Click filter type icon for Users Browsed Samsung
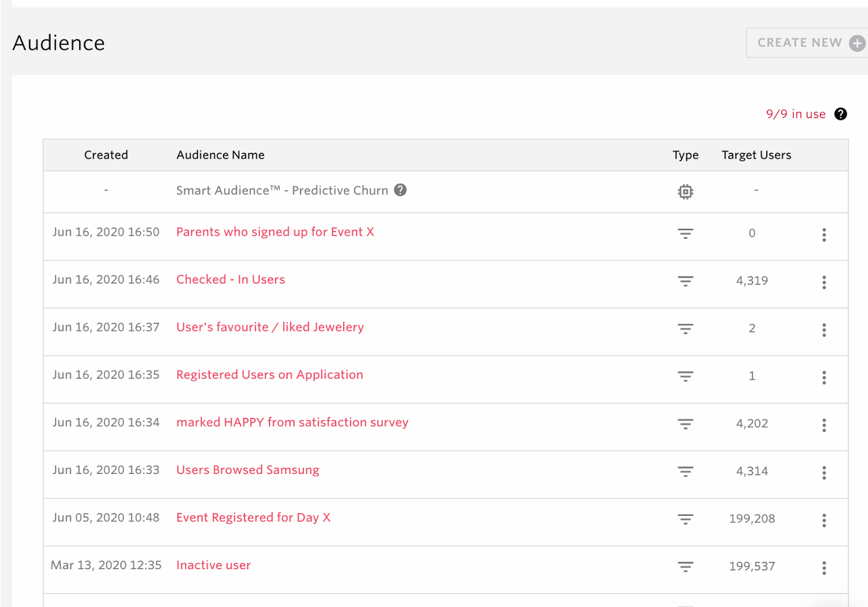The height and width of the screenshot is (607, 868). click(x=686, y=472)
